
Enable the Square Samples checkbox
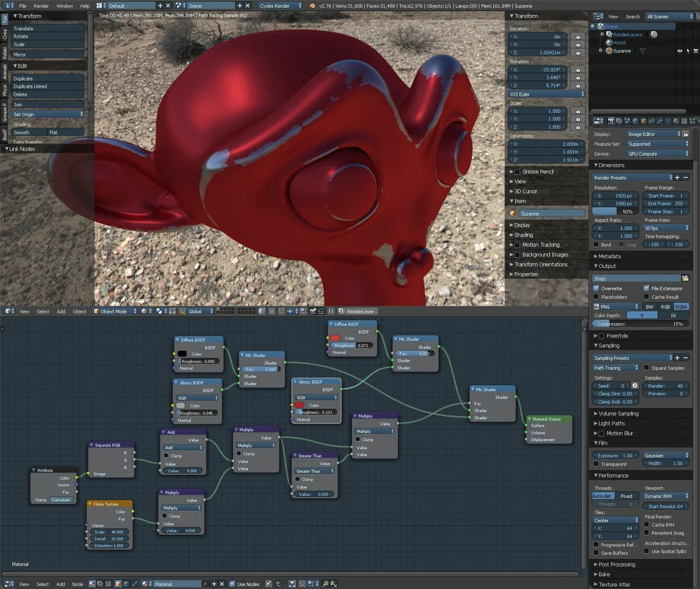point(647,368)
